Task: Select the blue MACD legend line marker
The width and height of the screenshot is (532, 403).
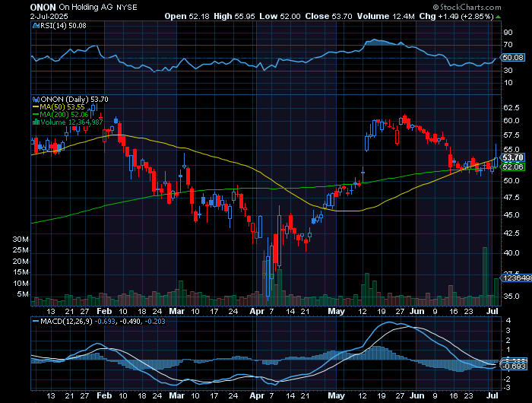Action: click(x=36, y=321)
